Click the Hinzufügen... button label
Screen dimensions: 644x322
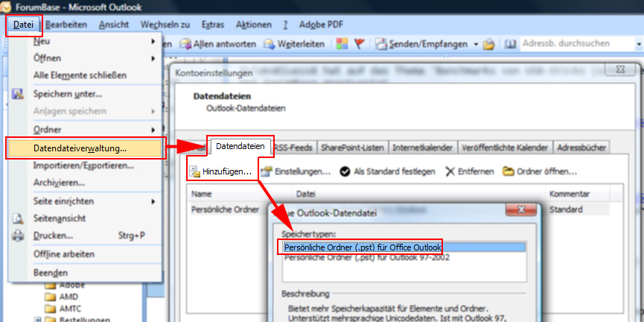(x=227, y=171)
